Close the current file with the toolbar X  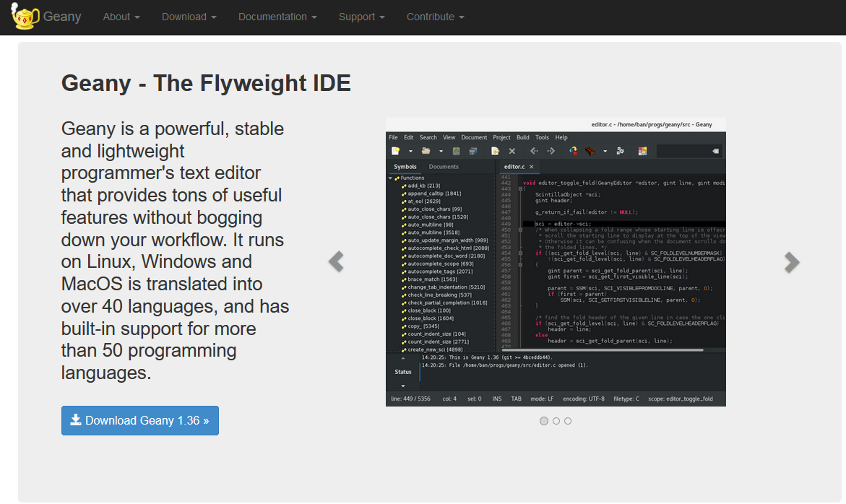coord(512,151)
